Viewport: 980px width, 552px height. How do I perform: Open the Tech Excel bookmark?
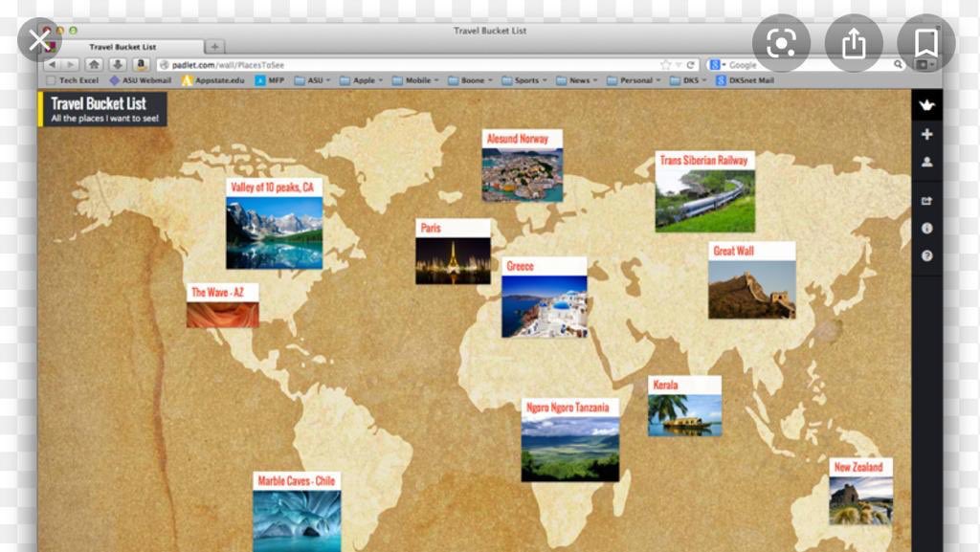click(x=73, y=80)
